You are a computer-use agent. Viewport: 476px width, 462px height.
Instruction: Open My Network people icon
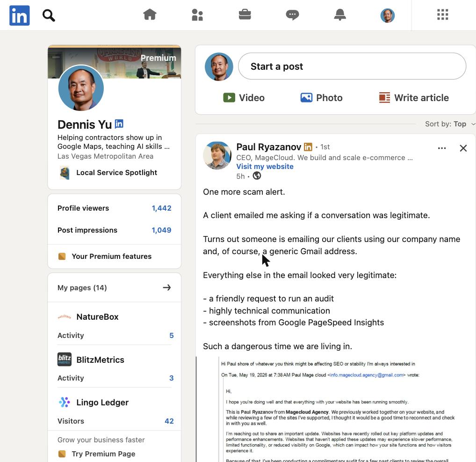point(197,15)
